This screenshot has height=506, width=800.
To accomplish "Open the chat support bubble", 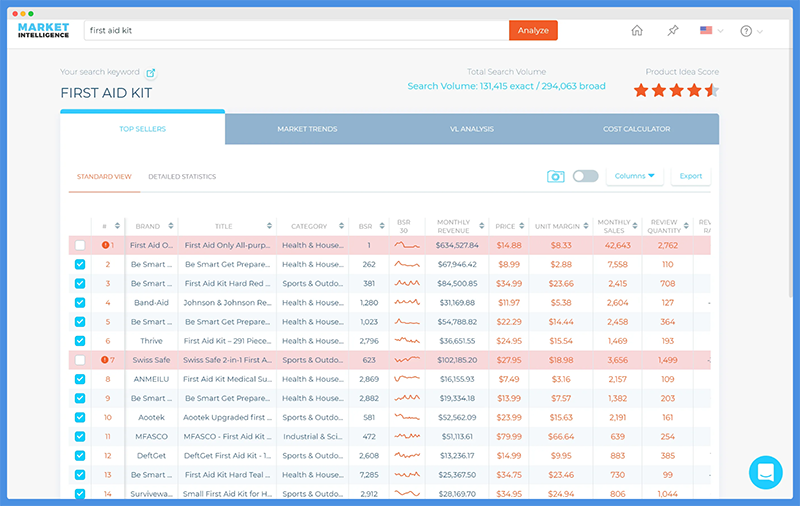I will [x=765, y=472].
